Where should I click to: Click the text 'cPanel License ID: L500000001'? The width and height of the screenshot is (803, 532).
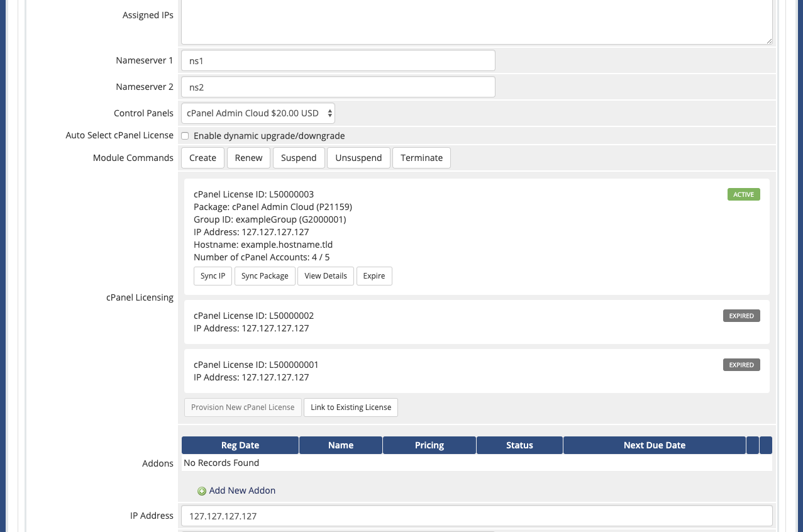coord(256,365)
